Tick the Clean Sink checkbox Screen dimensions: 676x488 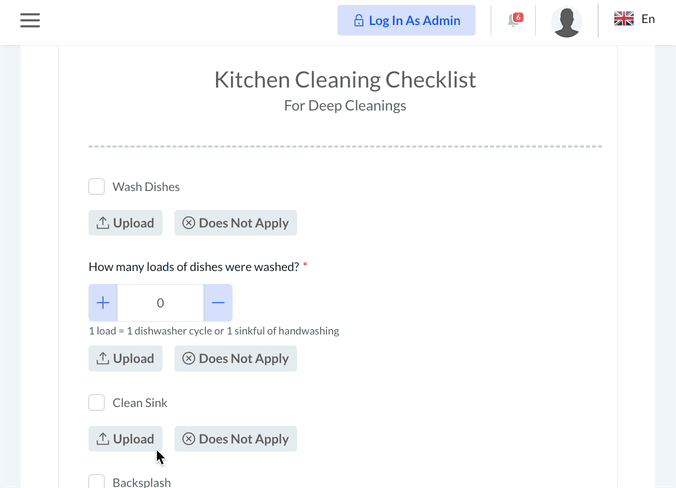click(97, 403)
